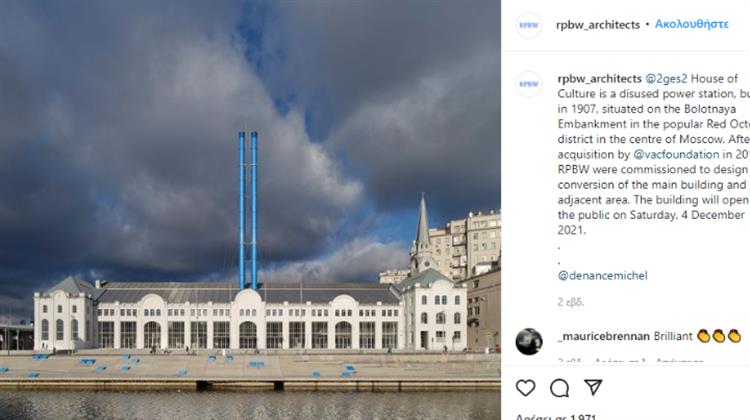Like the post with heart icon

(x=525, y=387)
